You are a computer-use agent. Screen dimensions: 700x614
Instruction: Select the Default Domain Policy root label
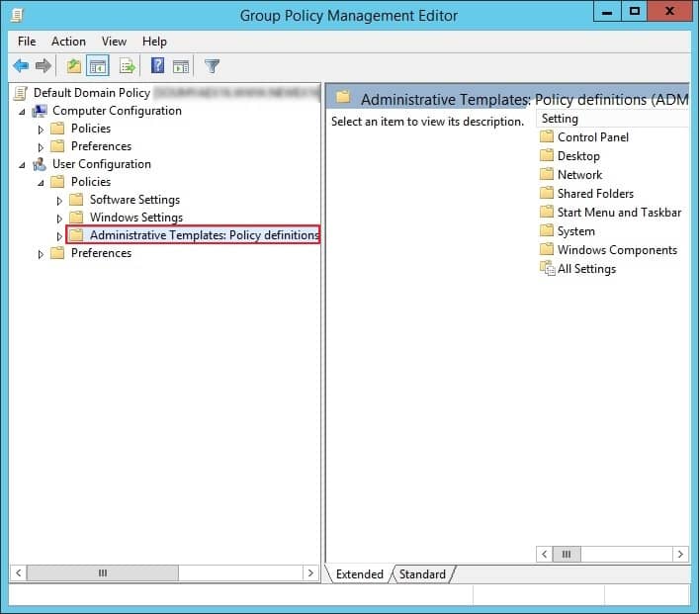92,93
